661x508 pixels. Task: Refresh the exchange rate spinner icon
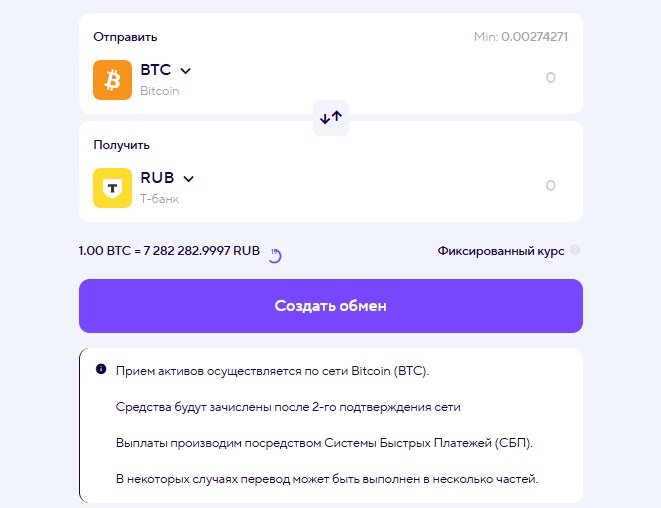pos(275,255)
